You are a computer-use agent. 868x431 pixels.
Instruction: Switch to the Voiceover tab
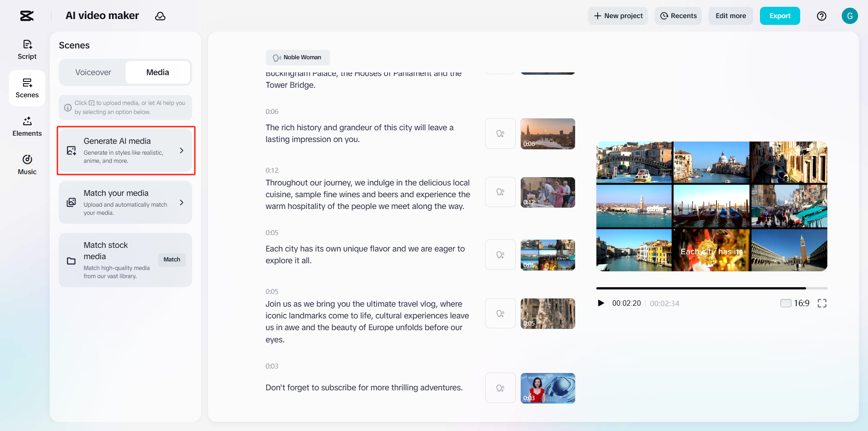[93, 72]
